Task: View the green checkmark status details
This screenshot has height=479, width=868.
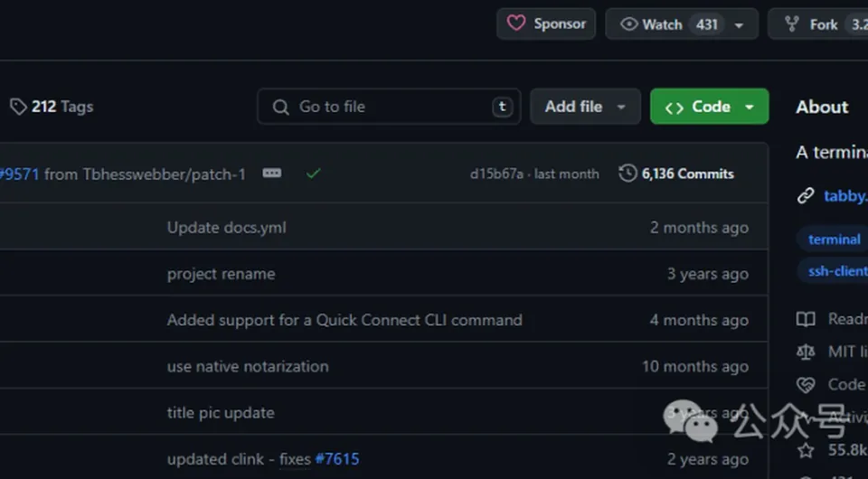Action: tap(313, 174)
